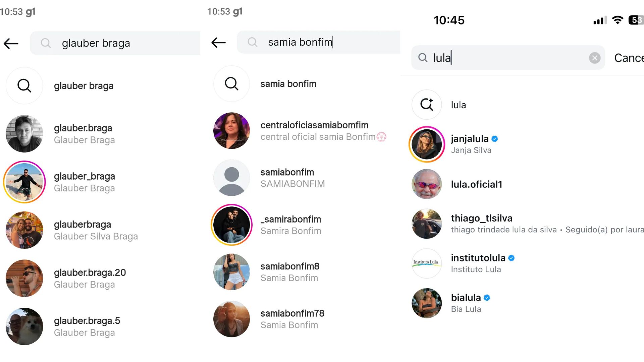Tap the Instituto Lula logo avatar
This screenshot has width=644, height=362.
[x=426, y=263]
